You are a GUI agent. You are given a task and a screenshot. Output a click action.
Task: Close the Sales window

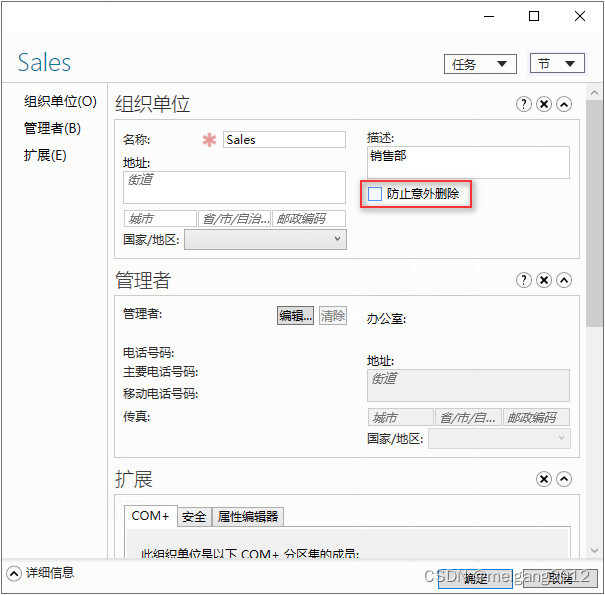pos(580,16)
